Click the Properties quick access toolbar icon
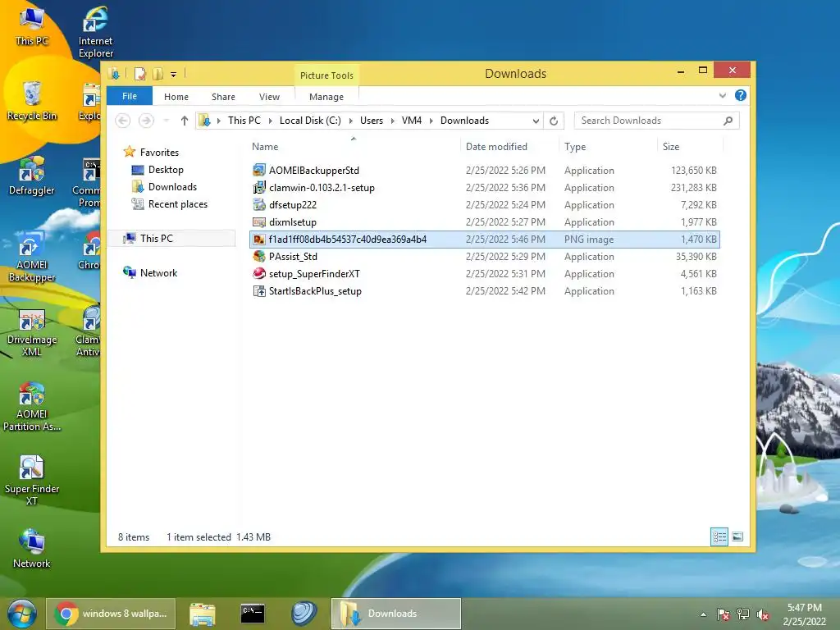Image resolution: width=840 pixels, height=630 pixels. click(x=139, y=73)
